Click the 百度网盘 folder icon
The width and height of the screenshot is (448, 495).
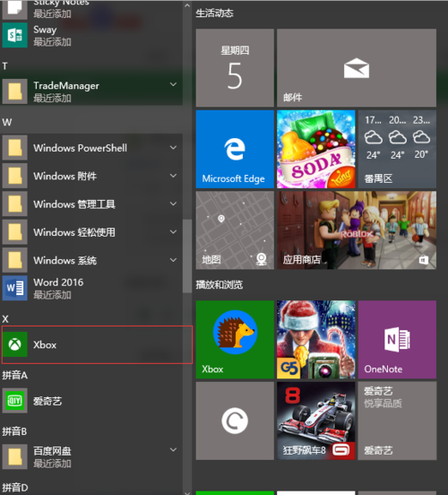pos(15,456)
